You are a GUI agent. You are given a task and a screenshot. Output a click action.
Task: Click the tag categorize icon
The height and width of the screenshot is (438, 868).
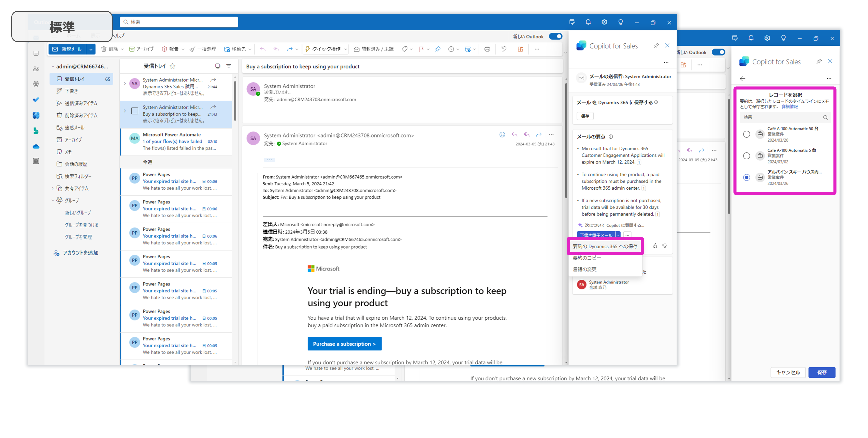tap(404, 49)
